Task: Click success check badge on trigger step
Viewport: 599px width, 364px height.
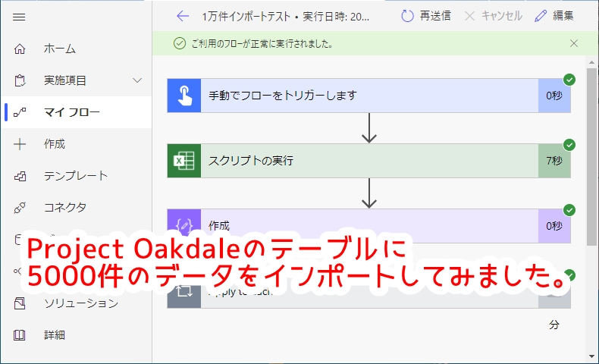Action: pyautogui.click(x=569, y=80)
